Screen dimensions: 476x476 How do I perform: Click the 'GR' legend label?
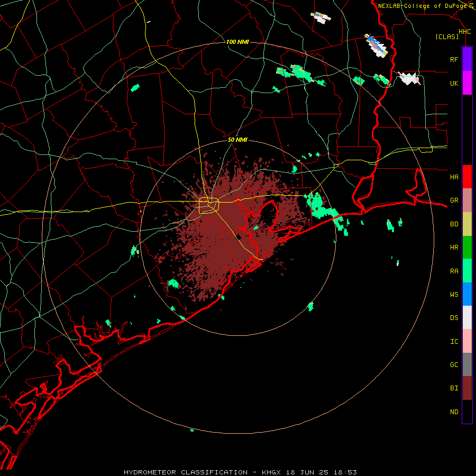[x=454, y=200]
